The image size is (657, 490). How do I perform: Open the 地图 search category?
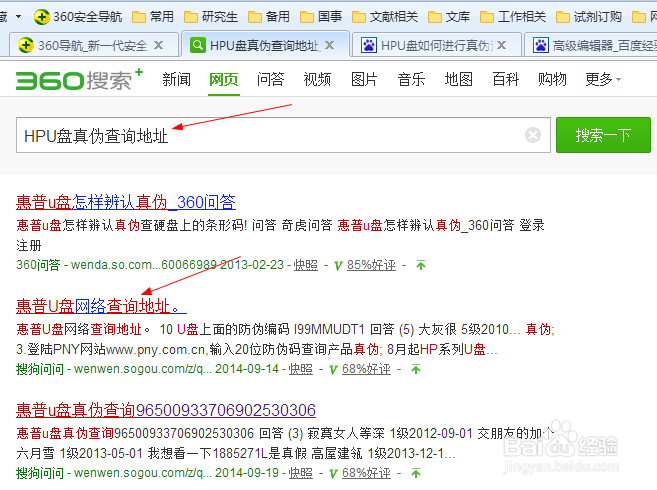[x=458, y=79]
